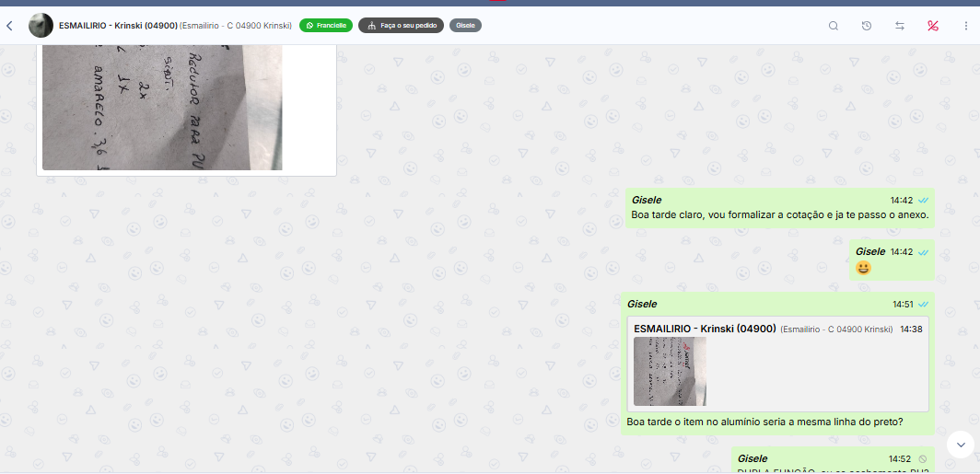The height and width of the screenshot is (474, 980).
Task: Open the three-dot more options menu
Action: tap(966, 26)
